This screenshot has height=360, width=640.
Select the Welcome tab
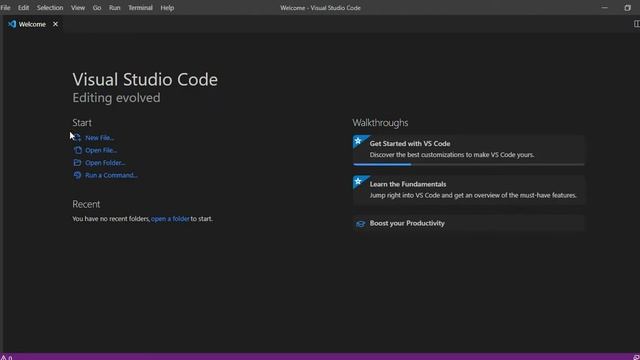click(32, 24)
